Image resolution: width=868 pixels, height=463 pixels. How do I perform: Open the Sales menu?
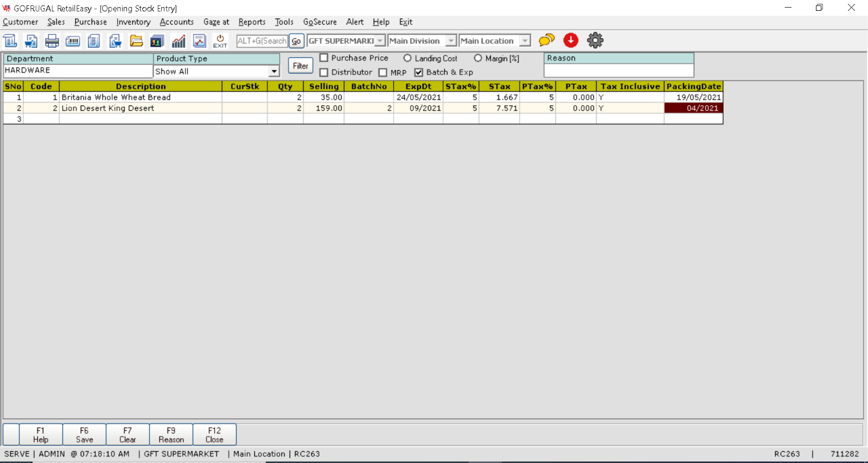[x=56, y=22]
